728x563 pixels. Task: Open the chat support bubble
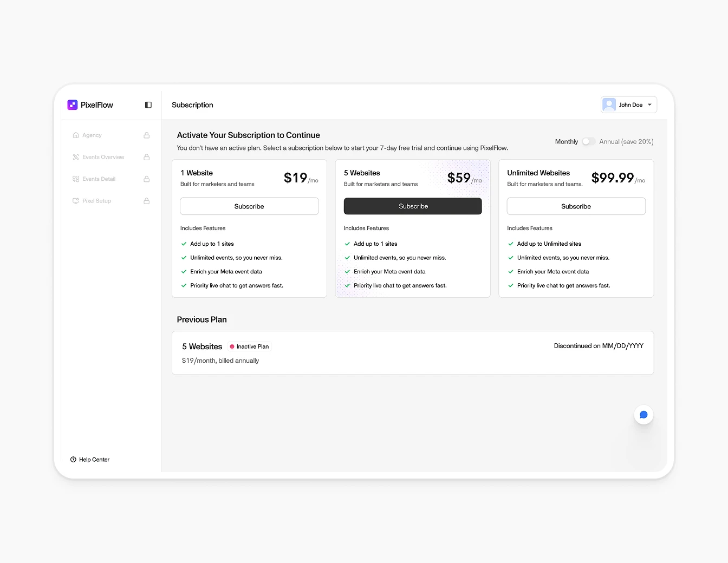(643, 414)
